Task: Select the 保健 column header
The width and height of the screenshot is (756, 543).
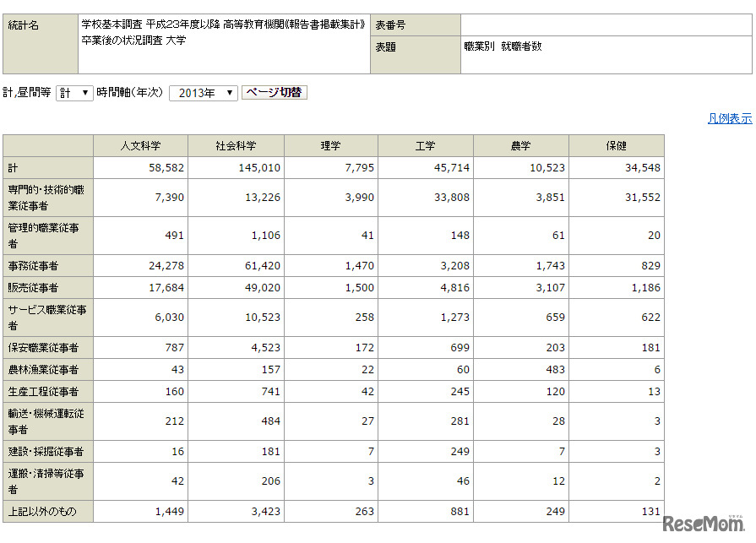Action: click(616, 144)
